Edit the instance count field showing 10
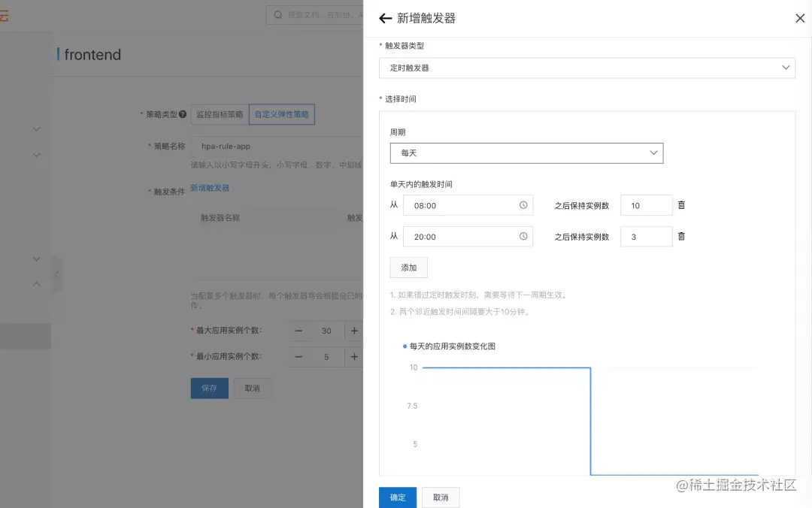This screenshot has height=508, width=812. [x=647, y=206]
